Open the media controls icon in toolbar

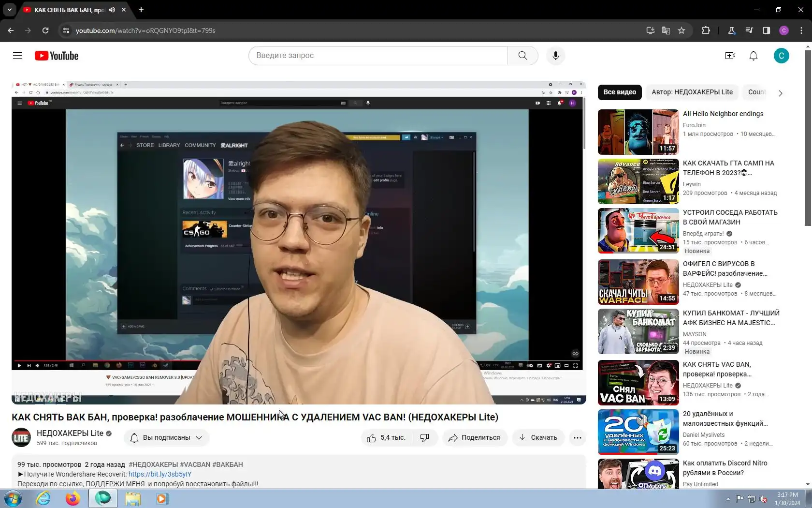(x=749, y=30)
